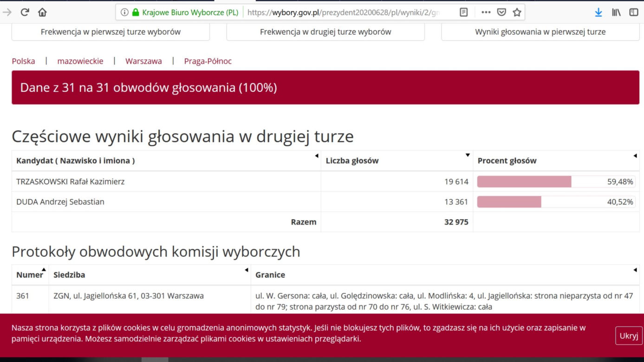Bookmark this page with the star icon
This screenshot has height=362, width=644.
[x=517, y=13]
